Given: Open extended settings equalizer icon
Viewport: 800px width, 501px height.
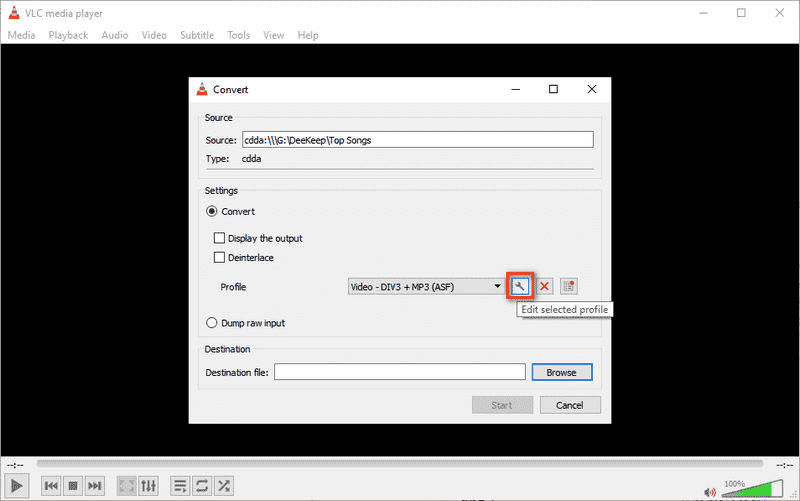Looking at the screenshot, I should pos(149,486).
